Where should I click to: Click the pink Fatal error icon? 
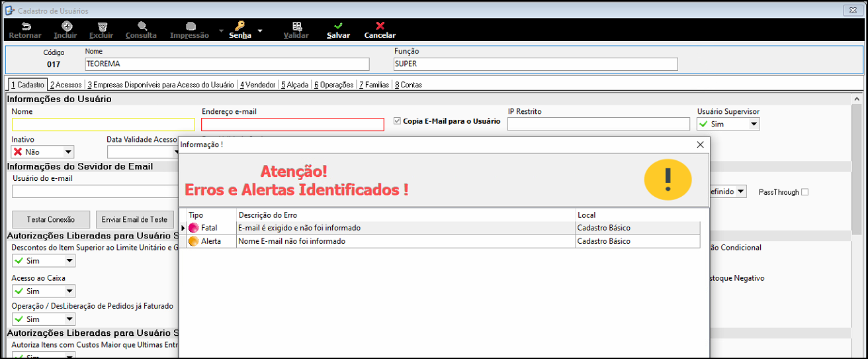(193, 228)
